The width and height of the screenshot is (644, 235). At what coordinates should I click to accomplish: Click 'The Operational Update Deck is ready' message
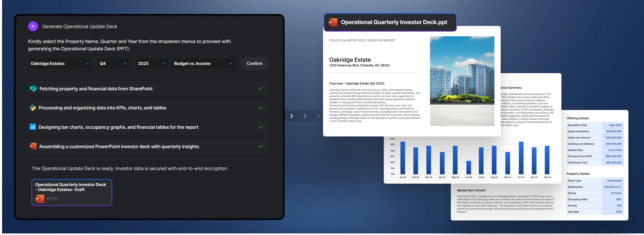(x=130, y=169)
